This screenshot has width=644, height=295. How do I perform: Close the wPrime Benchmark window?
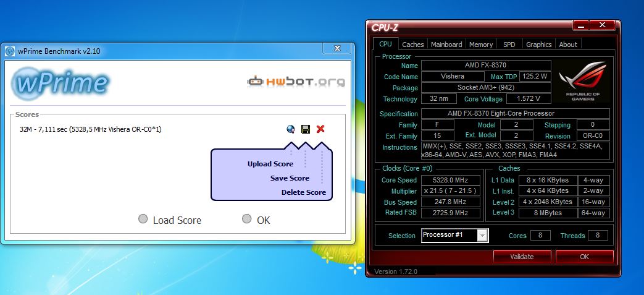[337, 49]
